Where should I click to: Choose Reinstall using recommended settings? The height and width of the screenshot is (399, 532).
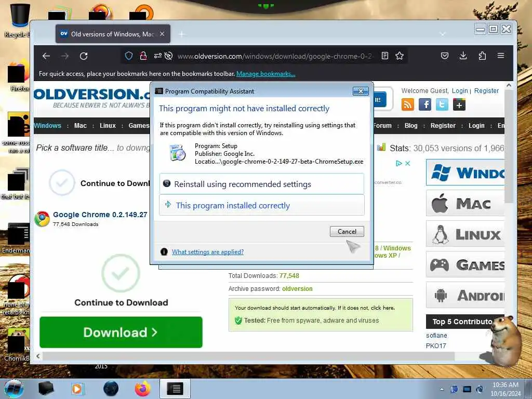(262, 184)
